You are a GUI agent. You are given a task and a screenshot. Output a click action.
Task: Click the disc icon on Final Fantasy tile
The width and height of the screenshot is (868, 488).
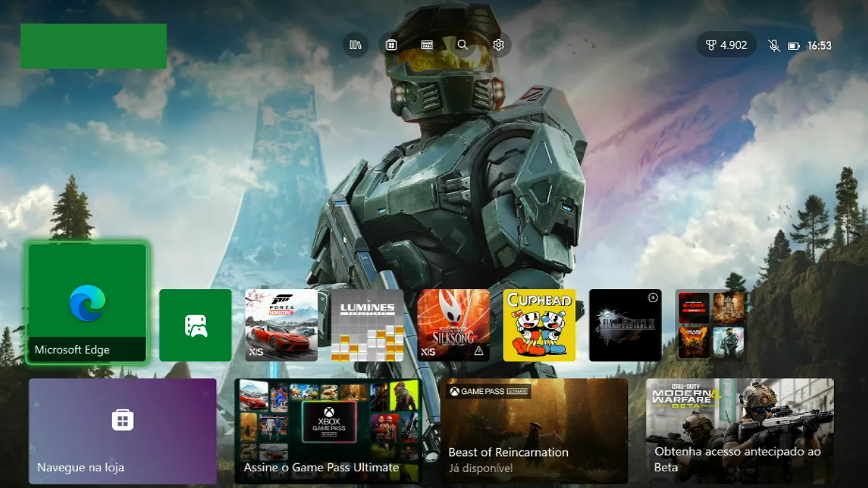click(x=653, y=298)
